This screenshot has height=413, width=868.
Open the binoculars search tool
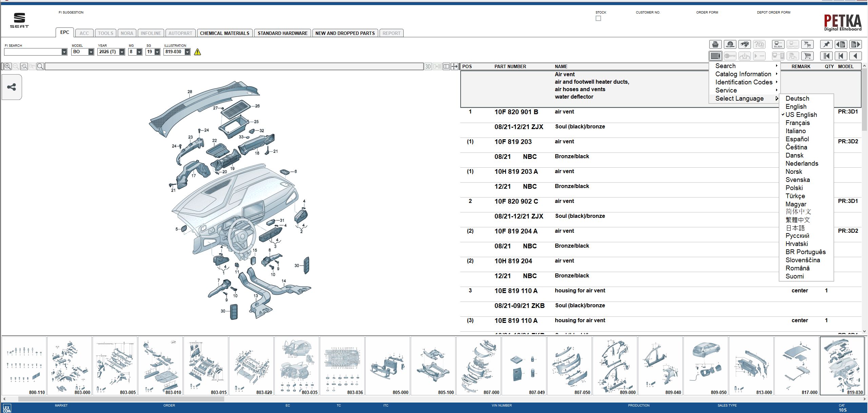pyautogui.click(x=745, y=44)
